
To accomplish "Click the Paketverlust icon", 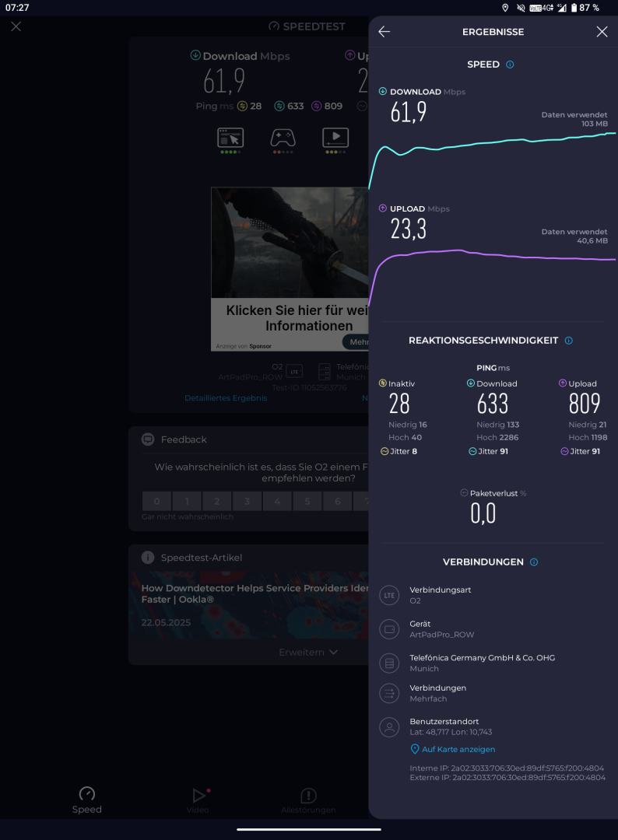I will pos(464,492).
